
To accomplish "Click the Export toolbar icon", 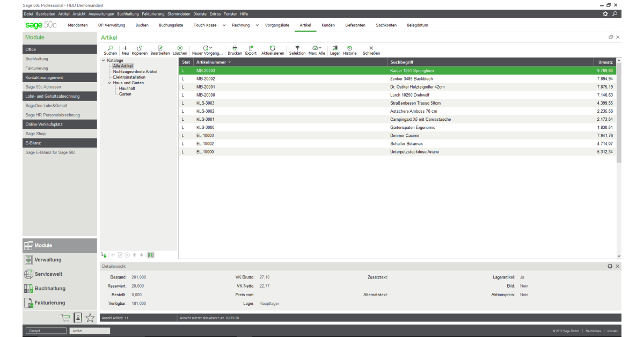I will [x=251, y=48].
